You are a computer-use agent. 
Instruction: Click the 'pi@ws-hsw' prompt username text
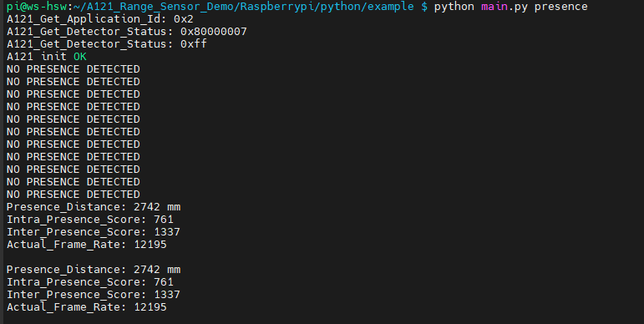click(37, 7)
